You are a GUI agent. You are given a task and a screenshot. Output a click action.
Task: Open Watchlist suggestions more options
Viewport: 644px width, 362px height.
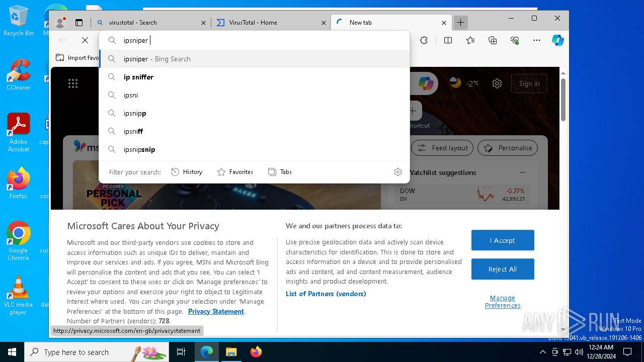523,172
